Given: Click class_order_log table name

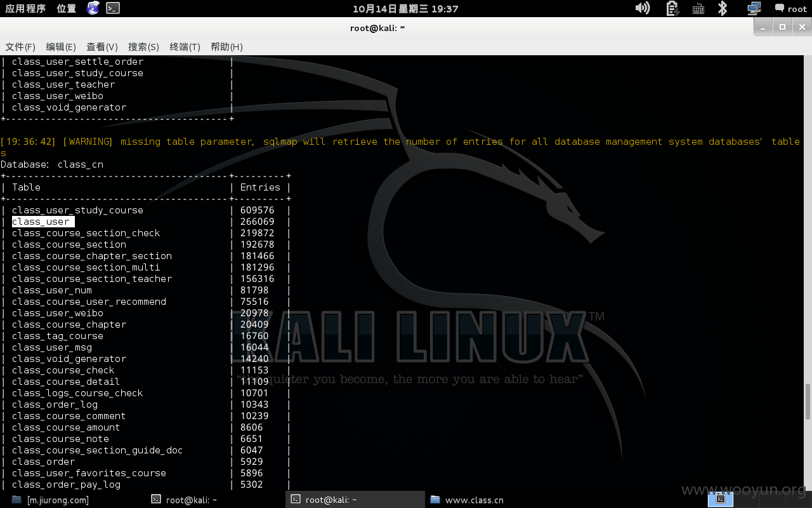Looking at the screenshot, I should (55, 404).
